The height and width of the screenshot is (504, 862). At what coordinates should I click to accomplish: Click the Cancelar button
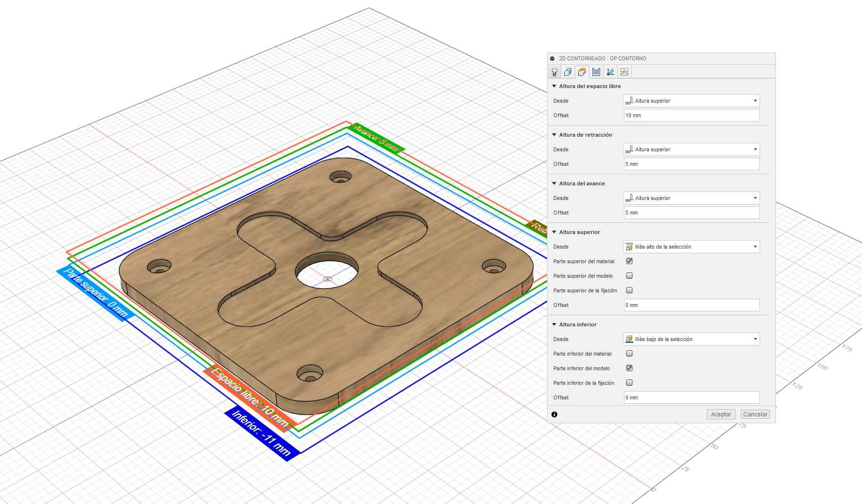coord(755,414)
